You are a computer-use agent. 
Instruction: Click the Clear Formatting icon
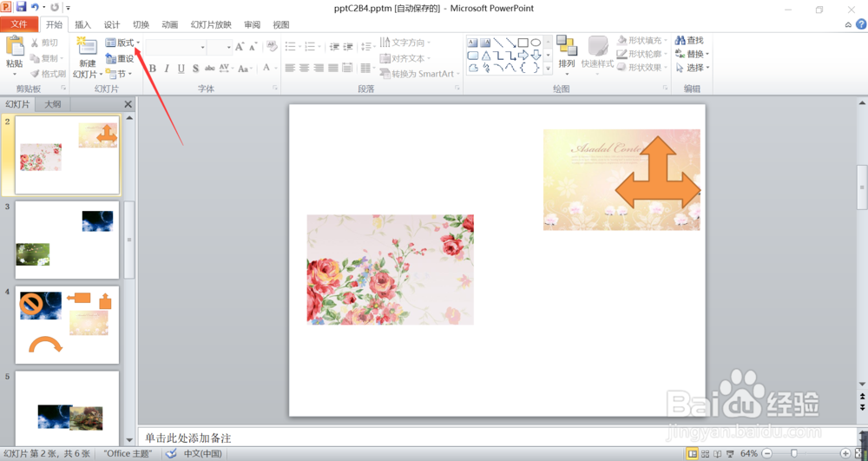[x=271, y=47]
